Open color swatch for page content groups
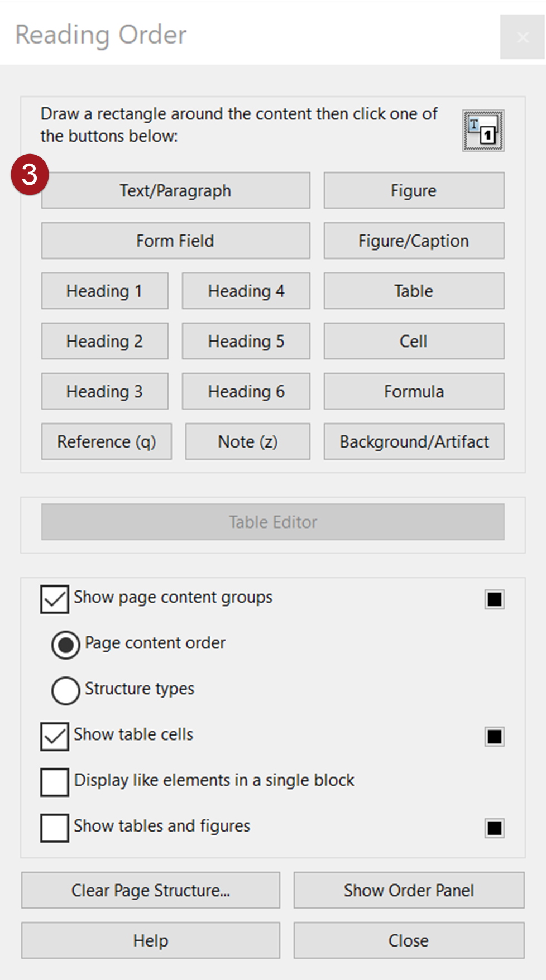The width and height of the screenshot is (546, 980). 494,599
